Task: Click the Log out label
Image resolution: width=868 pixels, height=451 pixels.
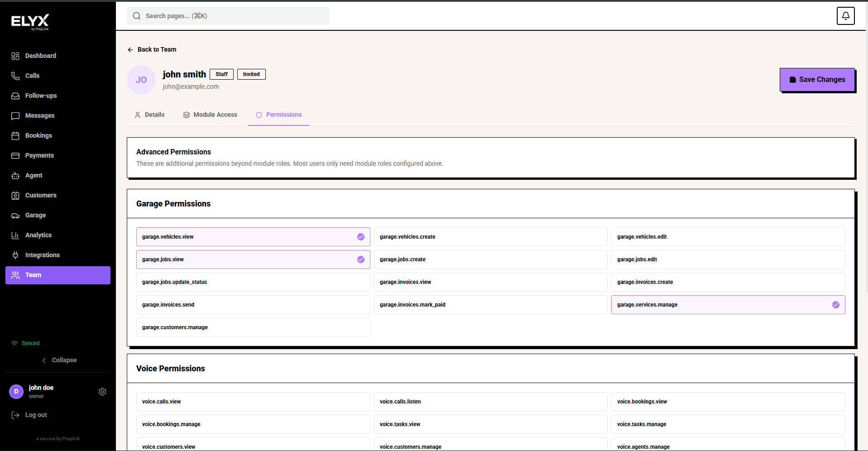Action: (36, 415)
